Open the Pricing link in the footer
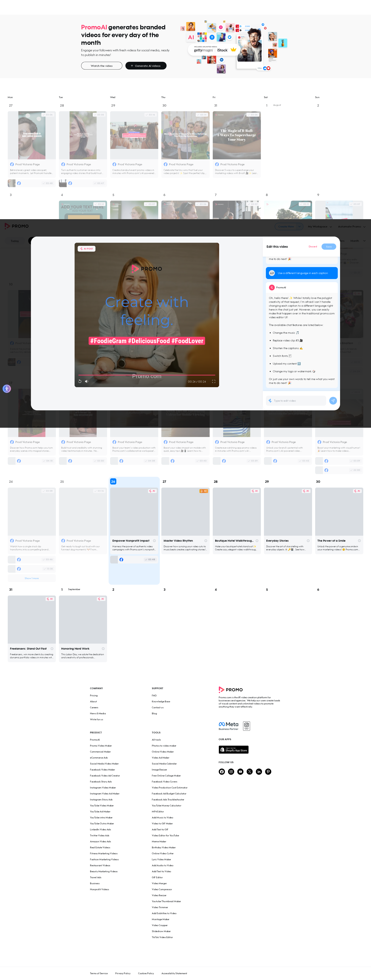Image resolution: width=371 pixels, height=980 pixels. pos(94,695)
